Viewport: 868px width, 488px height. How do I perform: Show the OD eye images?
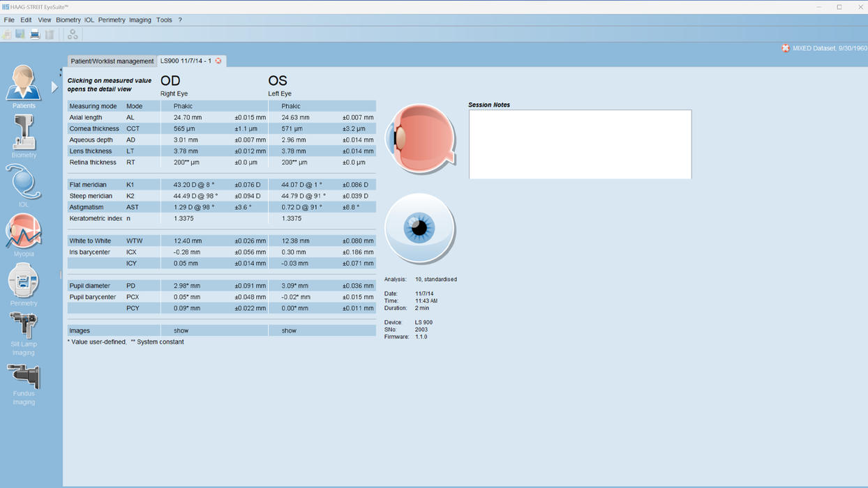click(181, 330)
